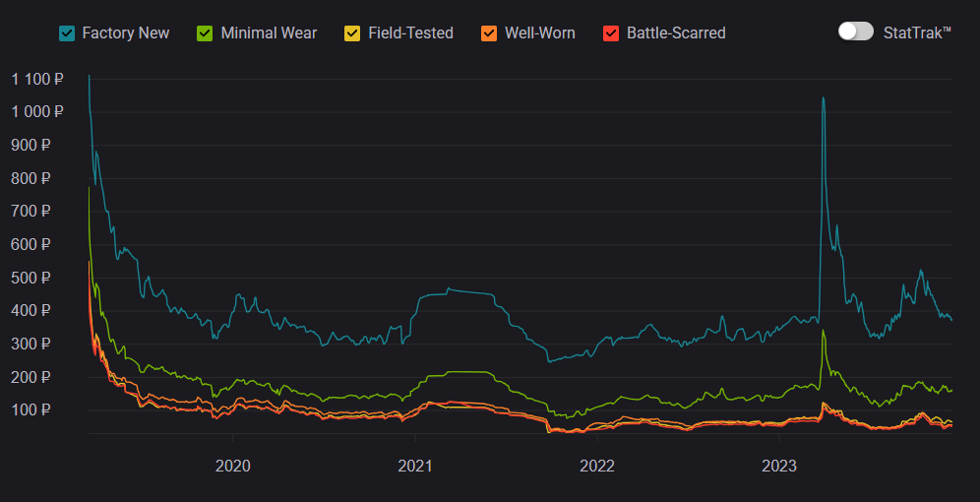Viewport: 980px width, 502px height.
Task: Click the "Battle-Scarred" legend label
Action: coord(676,33)
